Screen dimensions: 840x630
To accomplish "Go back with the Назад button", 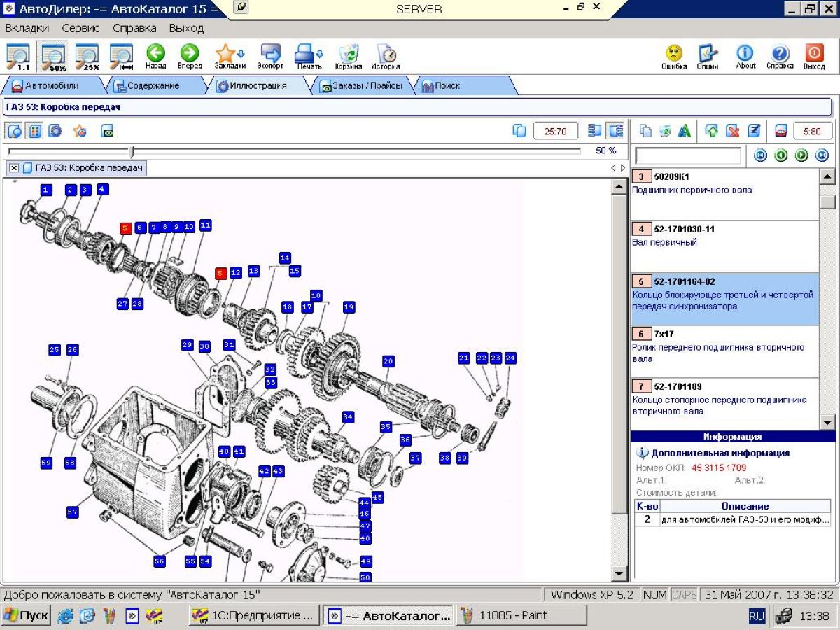I will click(x=155, y=57).
